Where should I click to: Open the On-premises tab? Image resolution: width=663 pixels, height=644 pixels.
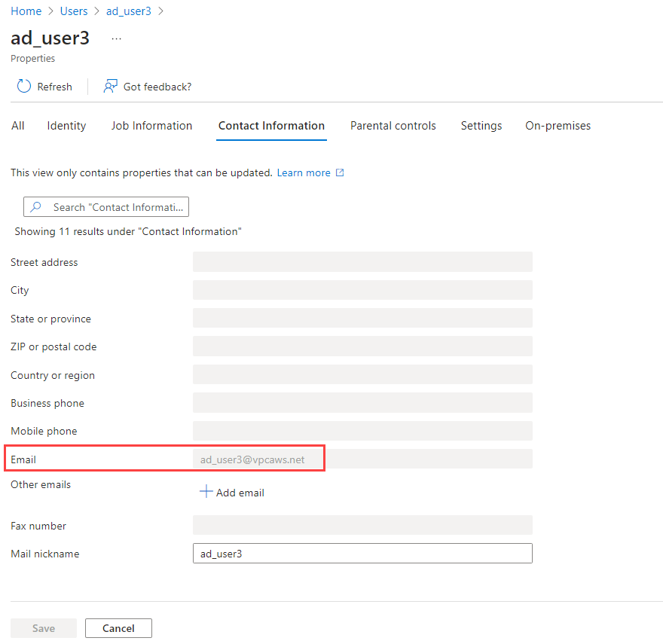point(558,126)
